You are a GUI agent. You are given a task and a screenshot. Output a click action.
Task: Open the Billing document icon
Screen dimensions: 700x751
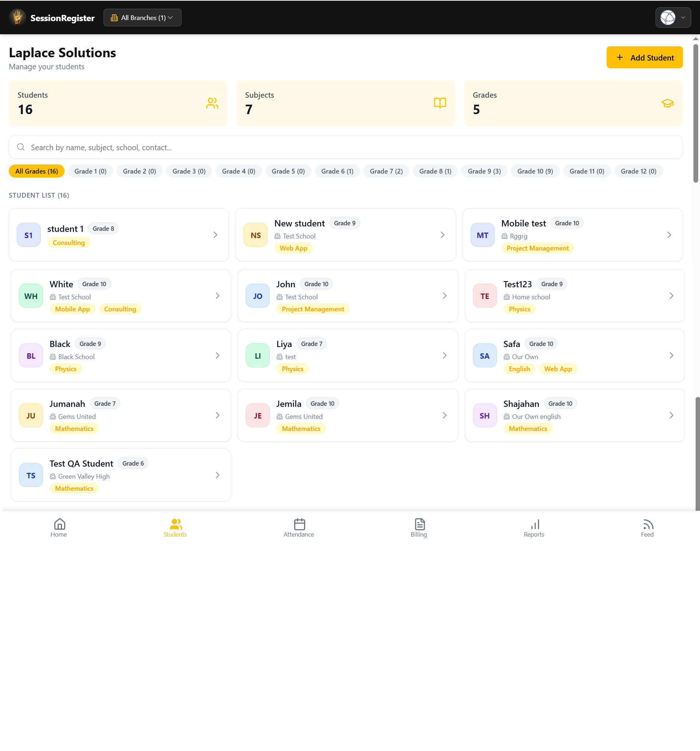point(420,524)
